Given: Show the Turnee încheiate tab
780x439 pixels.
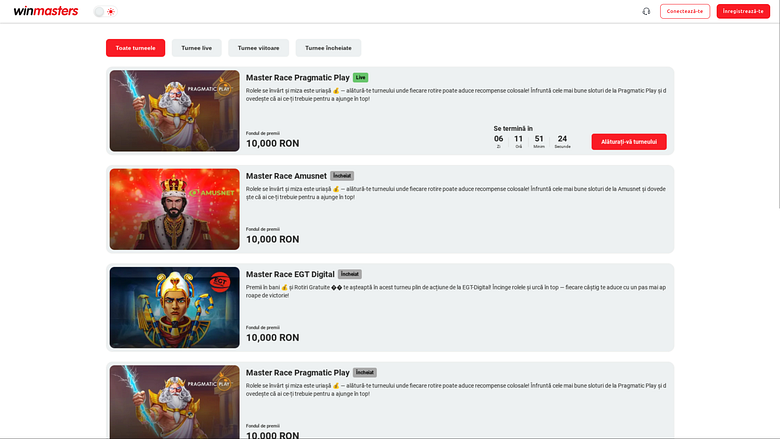Looking at the screenshot, I should coord(328,48).
